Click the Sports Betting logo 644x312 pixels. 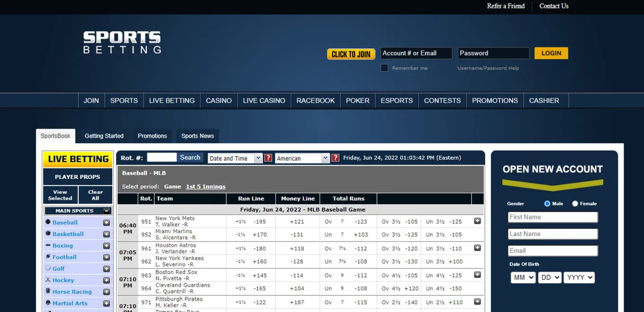(122, 42)
